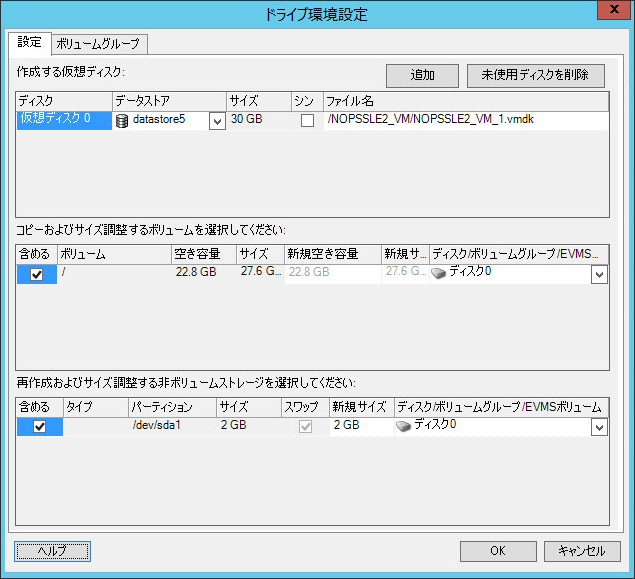The height and width of the screenshot is (579, 635).
Task: Click the キャンセル button
Action: pyautogui.click(x=582, y=551)
